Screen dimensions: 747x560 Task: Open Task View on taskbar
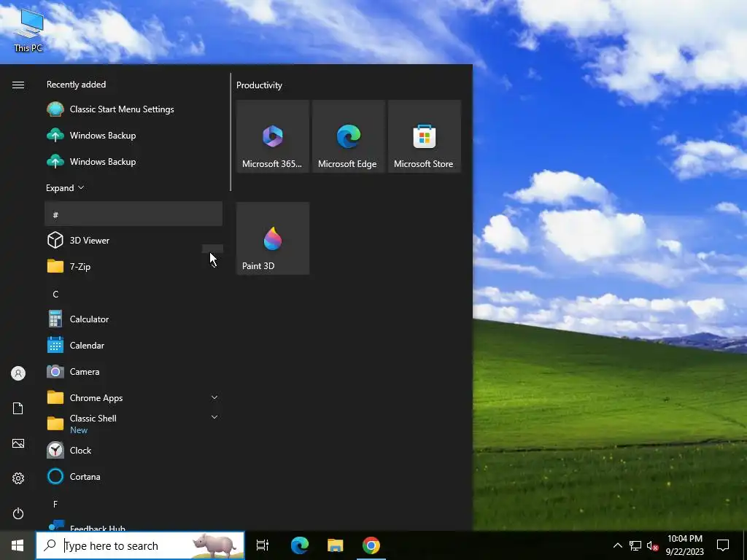coord(263,545)
